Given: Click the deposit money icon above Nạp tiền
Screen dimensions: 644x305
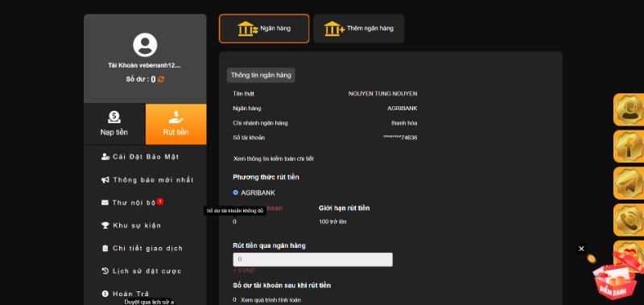Looking at the screenshot, I should click(114, 117).
